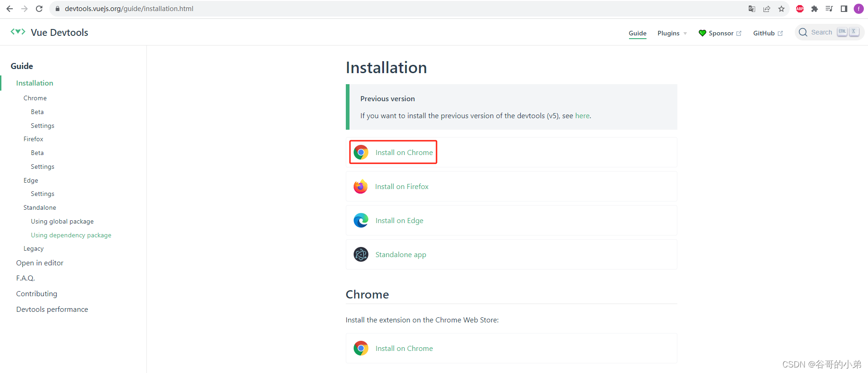Click Install on Edge link
Viewport: 868px width, 373px height.
[x=399, y=220]
